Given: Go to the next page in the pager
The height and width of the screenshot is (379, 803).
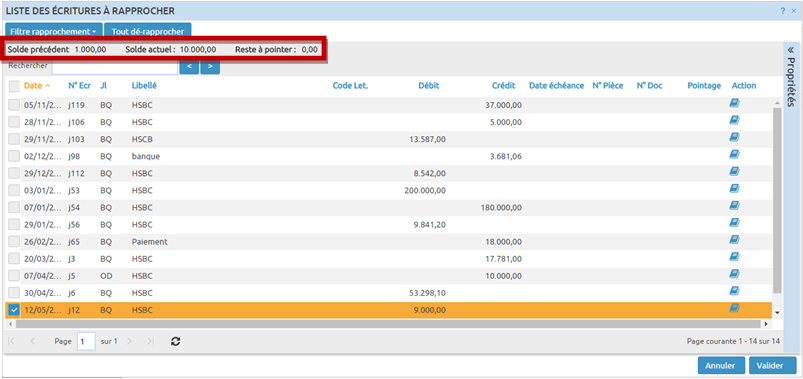Looking at the screenshot, I should (130, 341).
